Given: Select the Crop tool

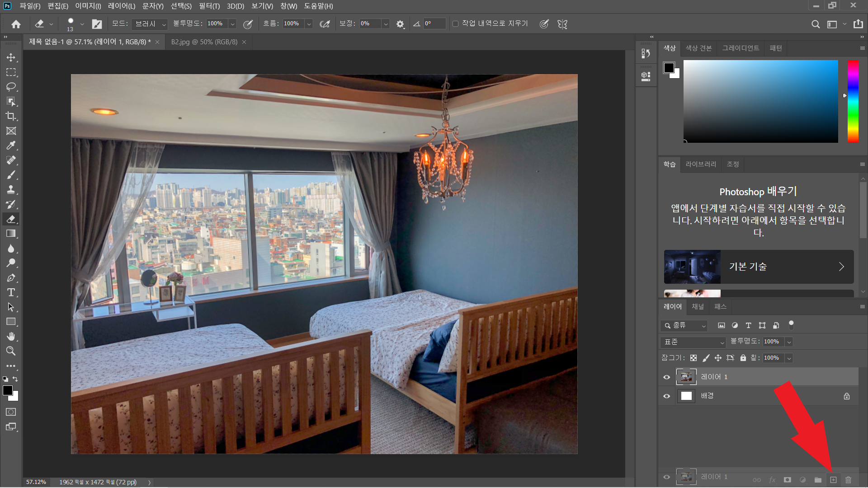Looking at the screenshot, I should coord(11,116).
